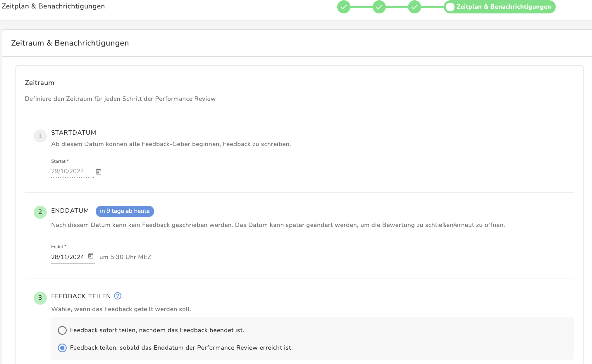The width and height of the screenshot is (592, 364).
Task: Select 'Feedback teilen, sobald das Enddatum' radio
Action: tap(62, 348)
